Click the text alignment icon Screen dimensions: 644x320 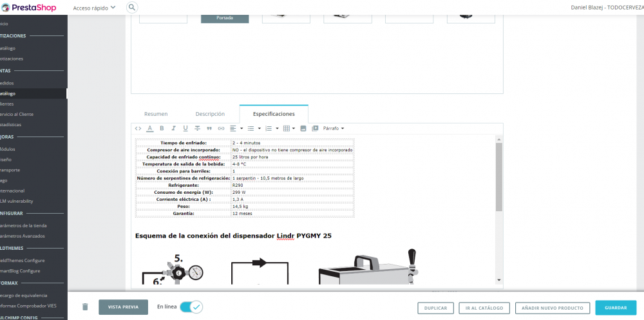coord(233,129)
